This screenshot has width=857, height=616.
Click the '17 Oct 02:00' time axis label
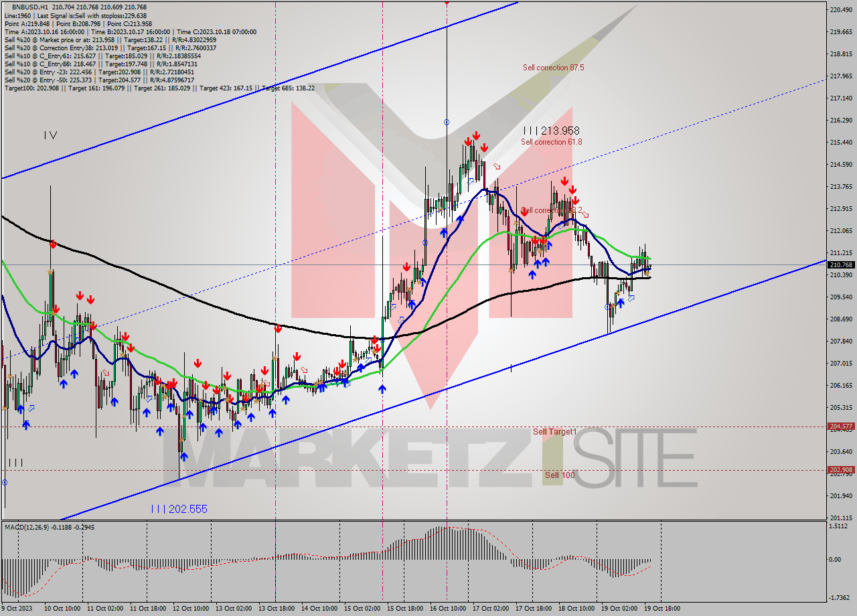coord(491,608)
